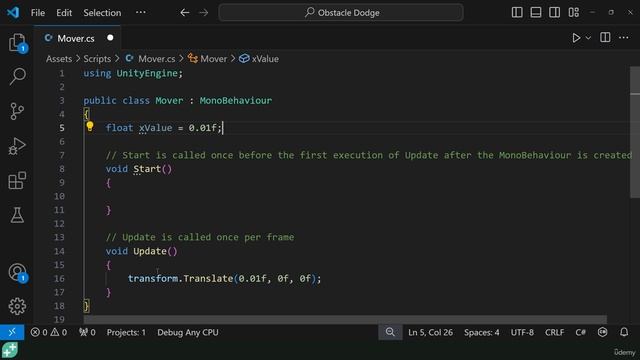
Task: Open the Source Control view
Action: click(17, 111)
